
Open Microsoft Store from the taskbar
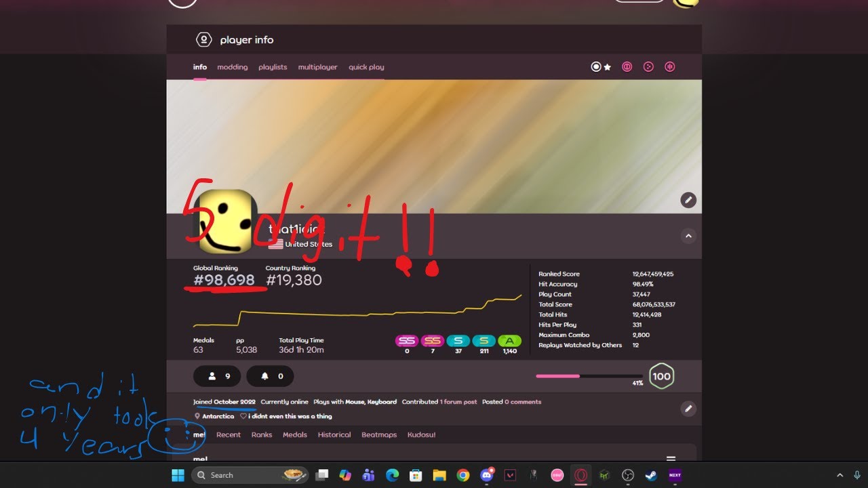click(x=416, y=475)
